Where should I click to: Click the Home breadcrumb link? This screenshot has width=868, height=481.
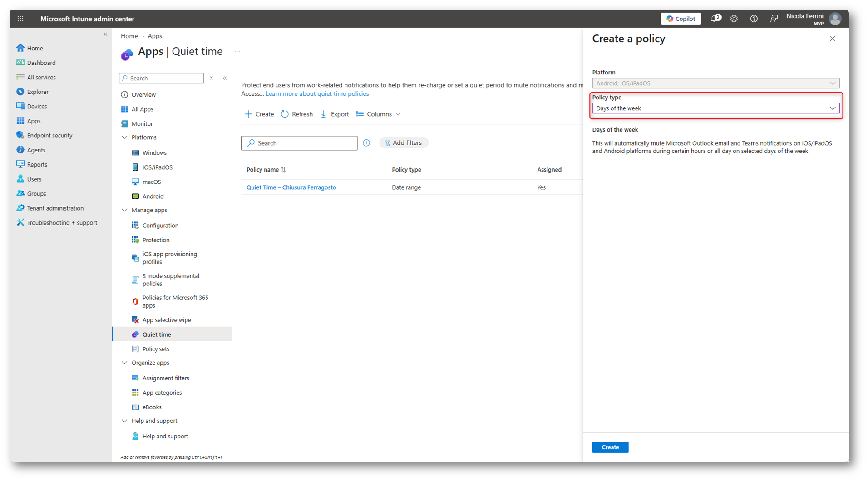(129, 36)
